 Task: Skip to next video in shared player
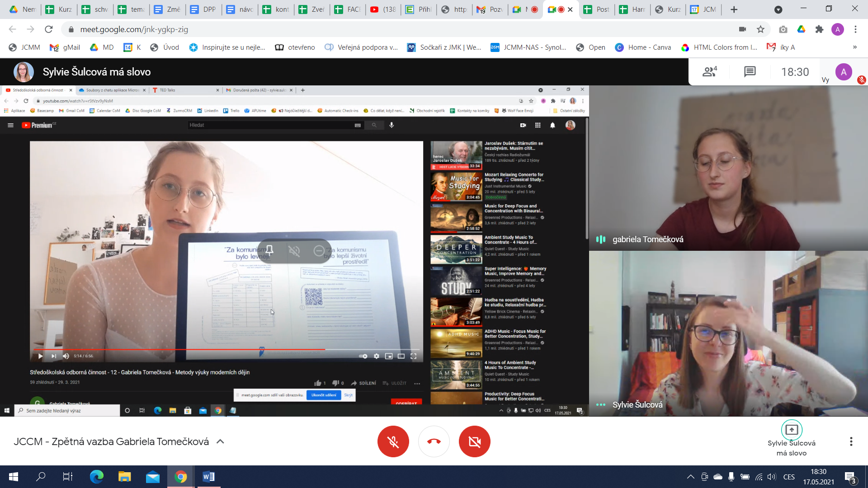click(x=54, y=356)
